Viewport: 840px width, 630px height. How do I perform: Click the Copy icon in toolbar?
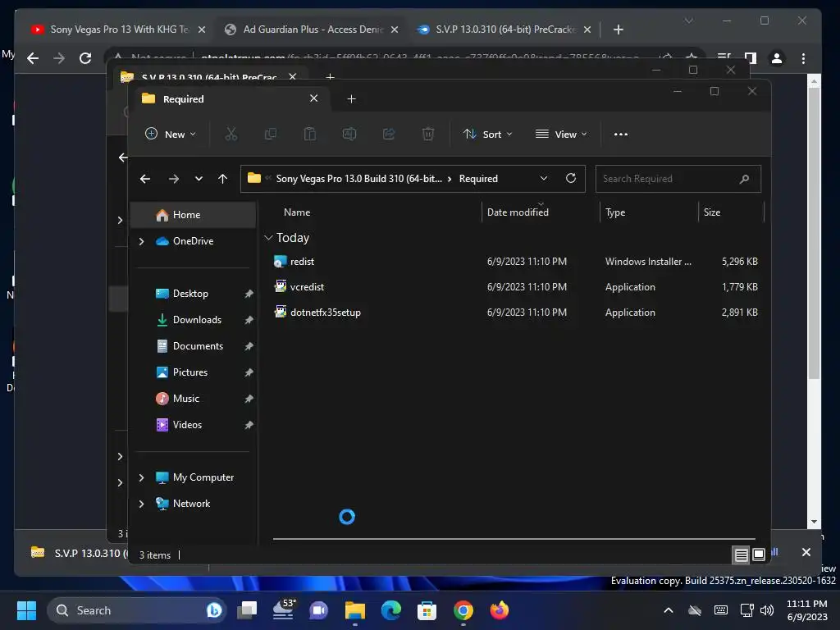pyautogui.click(x=271, y=134)
